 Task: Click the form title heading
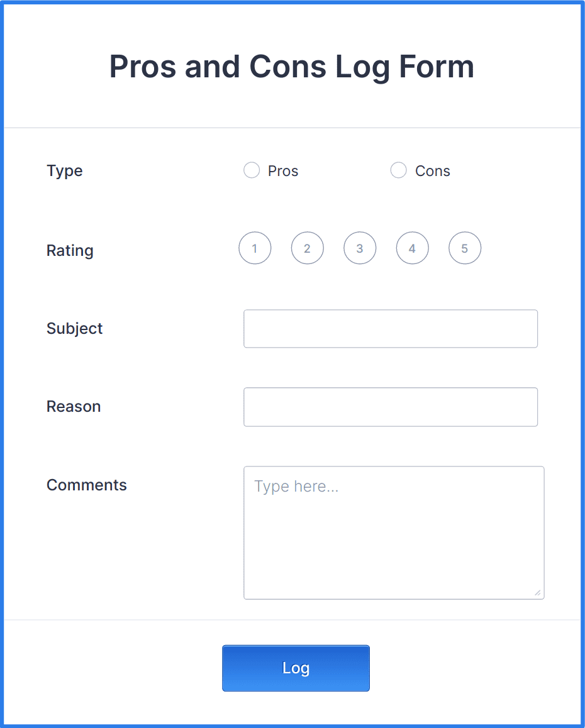click(x=292, y=67)
